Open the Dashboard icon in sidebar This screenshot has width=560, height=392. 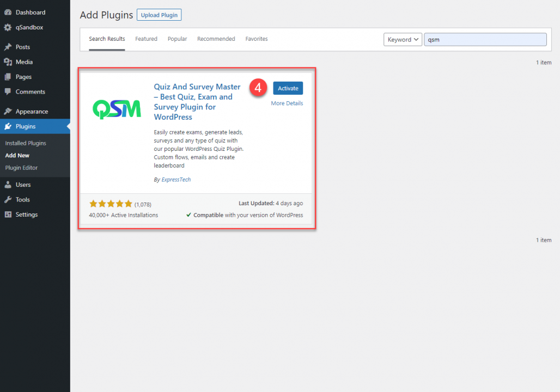point(8,12)
